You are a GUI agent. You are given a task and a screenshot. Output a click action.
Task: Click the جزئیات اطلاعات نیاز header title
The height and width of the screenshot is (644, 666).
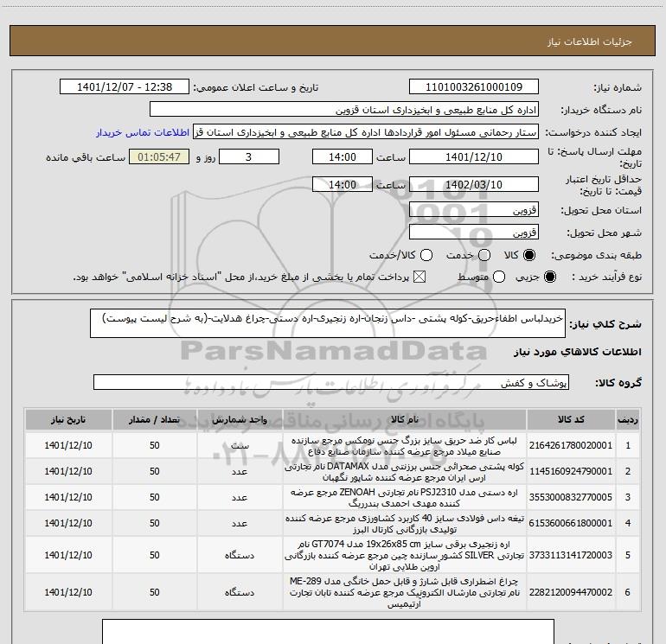coord(589,41)
